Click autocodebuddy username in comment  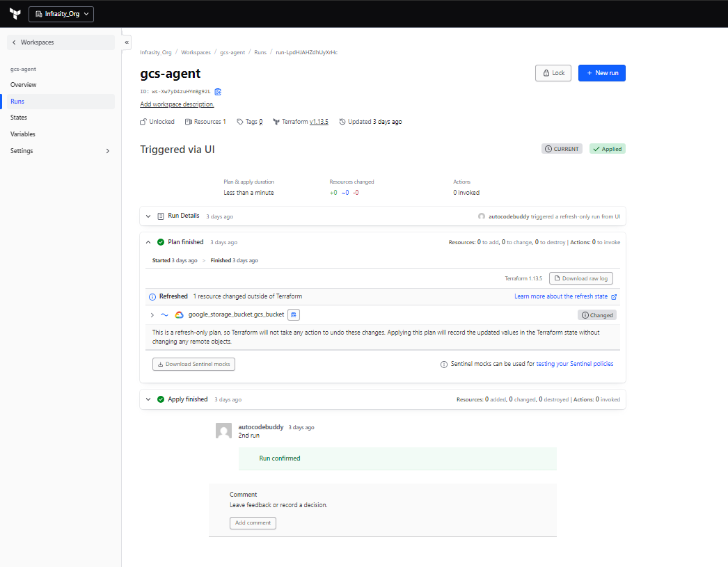261,427
